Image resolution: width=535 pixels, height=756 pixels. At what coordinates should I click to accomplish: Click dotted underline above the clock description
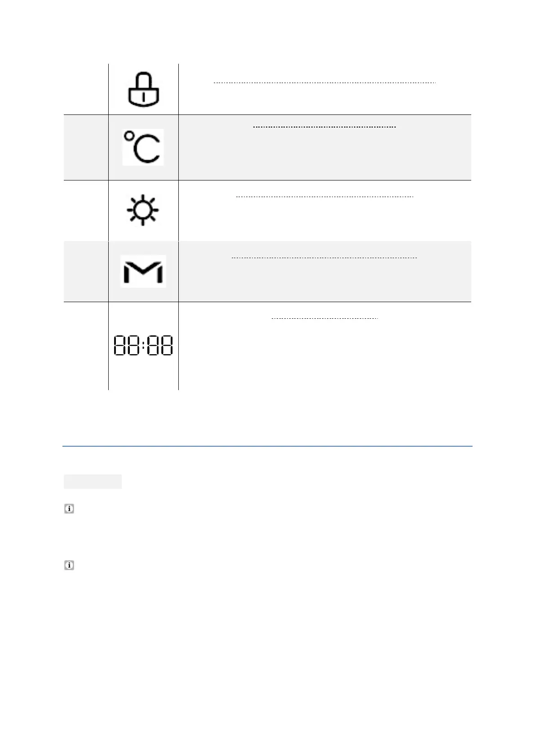tap(325, 318)
